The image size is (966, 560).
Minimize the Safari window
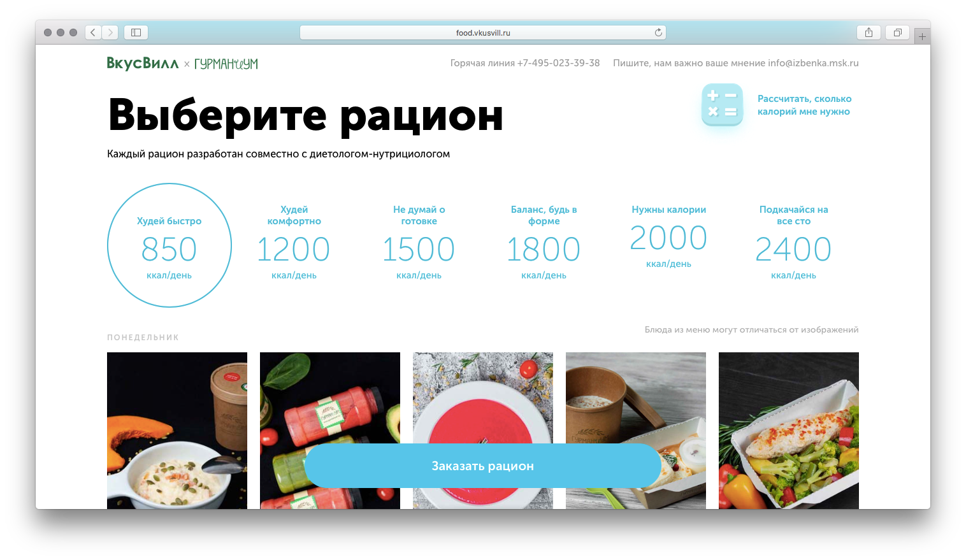click(x=61, y=32)
